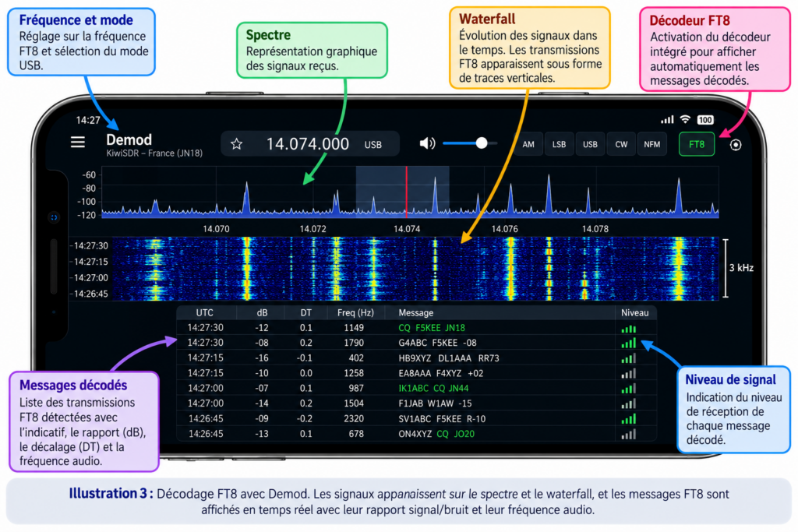
Task: Click waterfall timestamp 14:27:30
Action: click(90, 246)
